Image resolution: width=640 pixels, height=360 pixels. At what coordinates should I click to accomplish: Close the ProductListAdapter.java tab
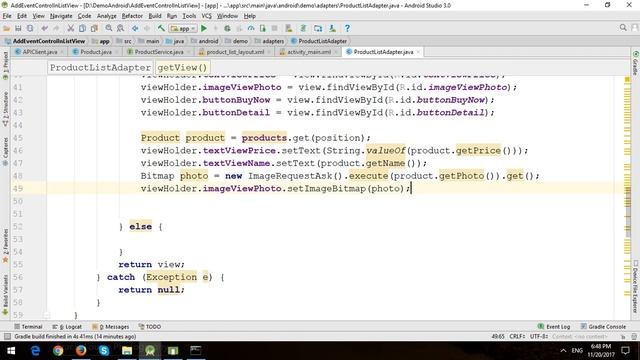point(418,52)
